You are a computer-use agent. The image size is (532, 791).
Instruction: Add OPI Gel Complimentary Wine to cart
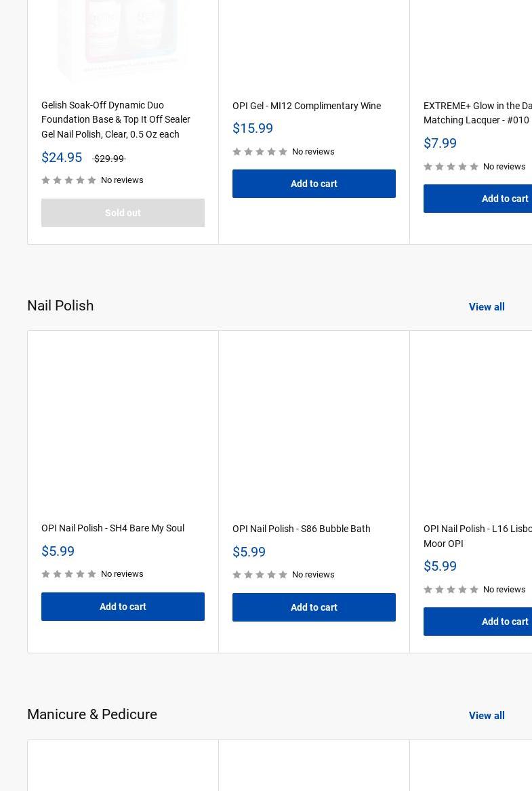click(314, 184)
